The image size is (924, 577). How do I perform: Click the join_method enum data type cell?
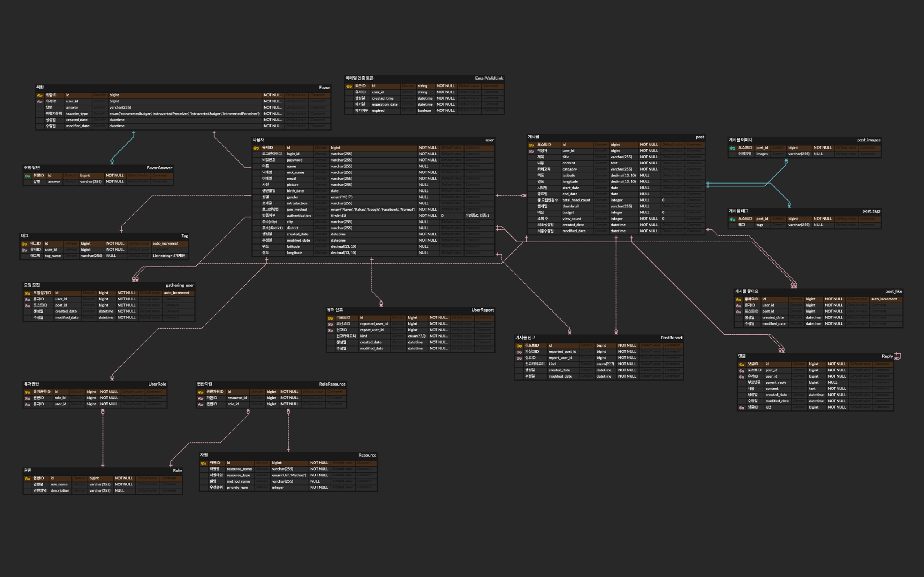pyautogui.click(x=372, y=210)
